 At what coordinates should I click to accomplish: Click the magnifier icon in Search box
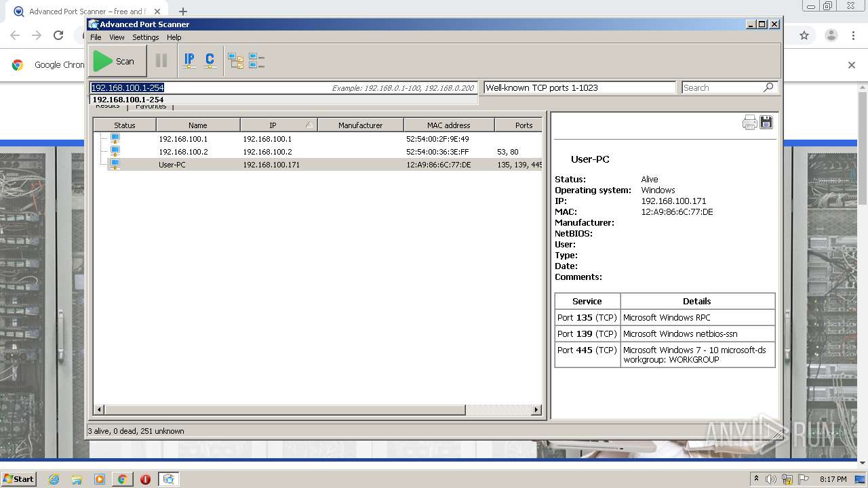tap(768, 87)
